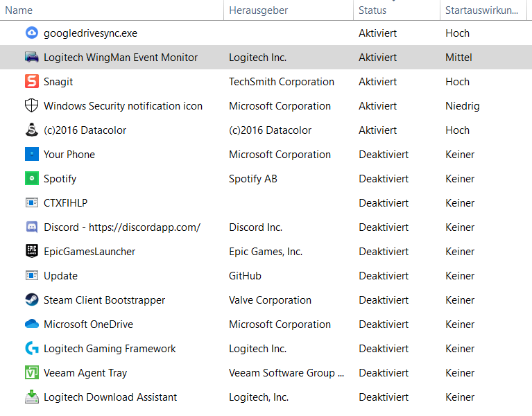Select the Update entry name

[60, 276]
